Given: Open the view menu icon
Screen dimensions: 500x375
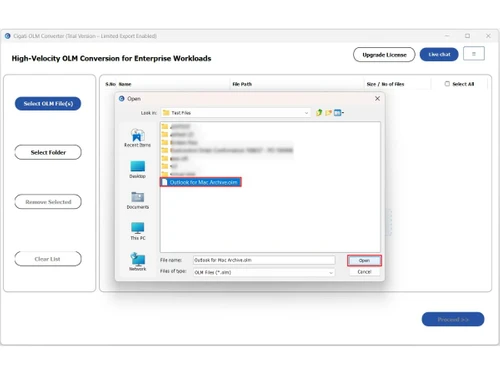Looking at the screenshot, I should click(339, 113).
